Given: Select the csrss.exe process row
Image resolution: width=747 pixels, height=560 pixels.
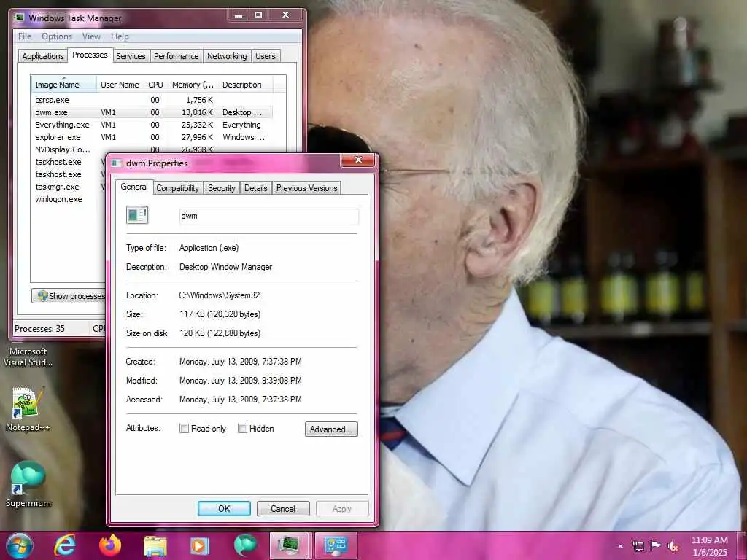Looking at the screenshot, I should [x=152, y=100].
